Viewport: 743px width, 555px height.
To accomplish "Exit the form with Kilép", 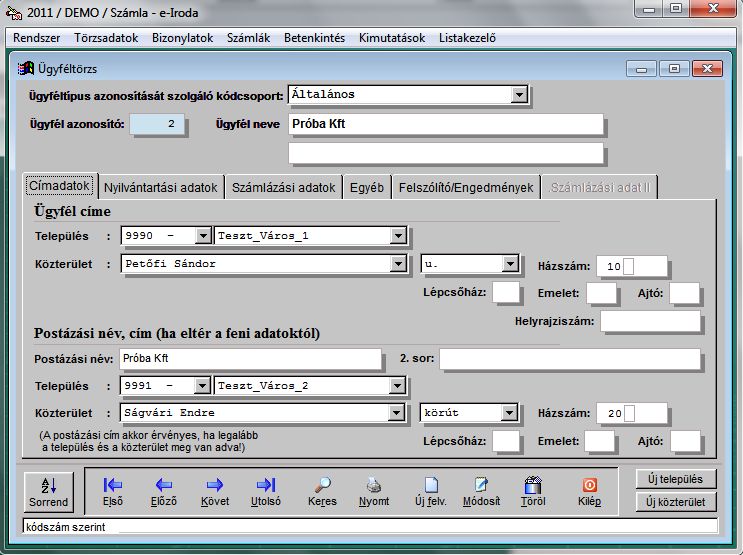I will coord(589,491).
